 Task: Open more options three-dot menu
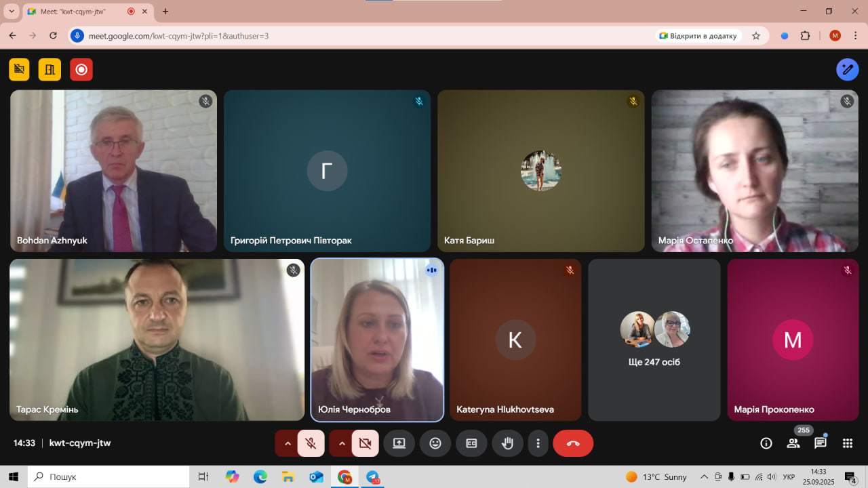click(538, 443)
